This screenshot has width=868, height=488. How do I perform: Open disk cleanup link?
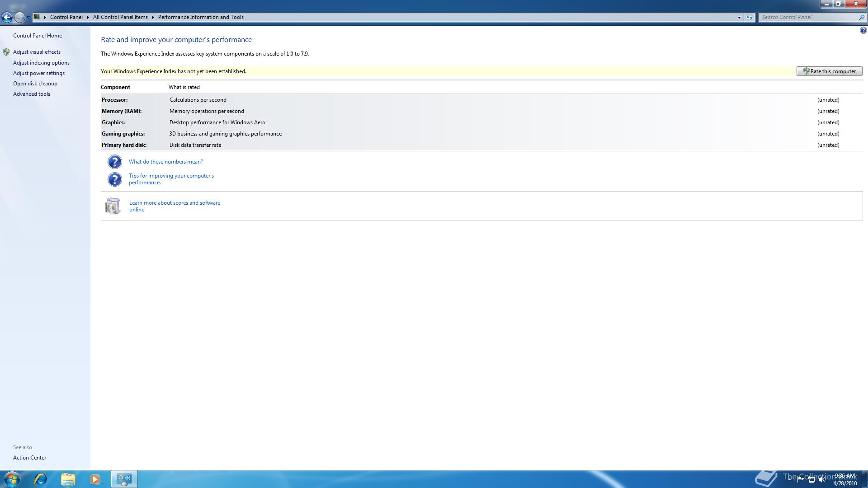[x=35, y=84]
